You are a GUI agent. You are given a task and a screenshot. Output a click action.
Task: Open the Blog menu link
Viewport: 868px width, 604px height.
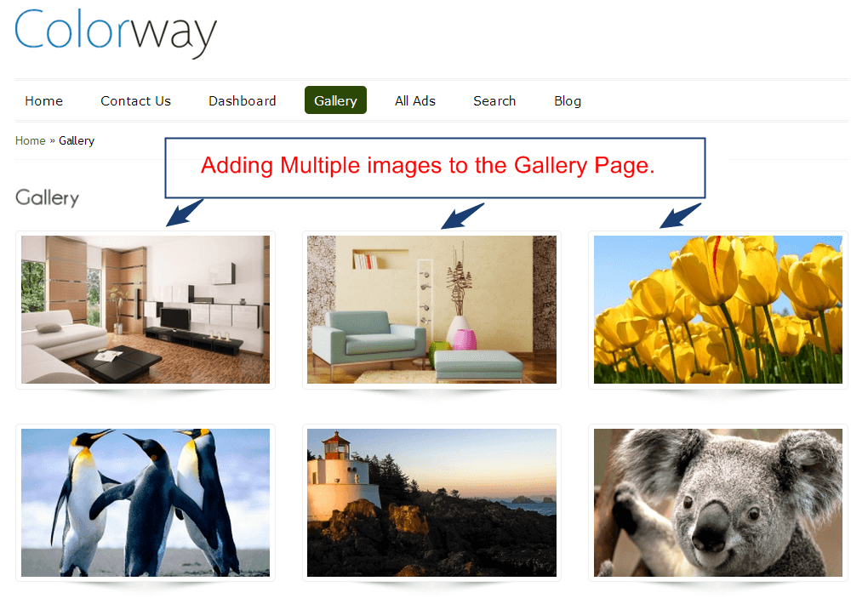tap(568, 100)
